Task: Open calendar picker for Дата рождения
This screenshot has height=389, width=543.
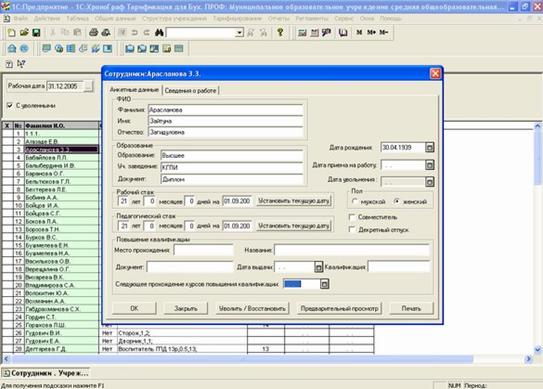Action: click(429, 148)
